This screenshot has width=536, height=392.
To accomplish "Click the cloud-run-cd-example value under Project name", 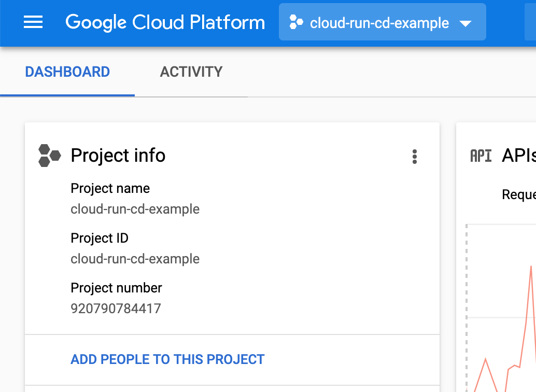I will pos(135,209).
